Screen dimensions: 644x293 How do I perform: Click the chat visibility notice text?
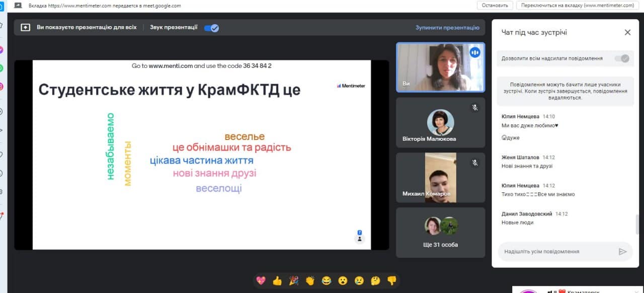tap(565, 91)
